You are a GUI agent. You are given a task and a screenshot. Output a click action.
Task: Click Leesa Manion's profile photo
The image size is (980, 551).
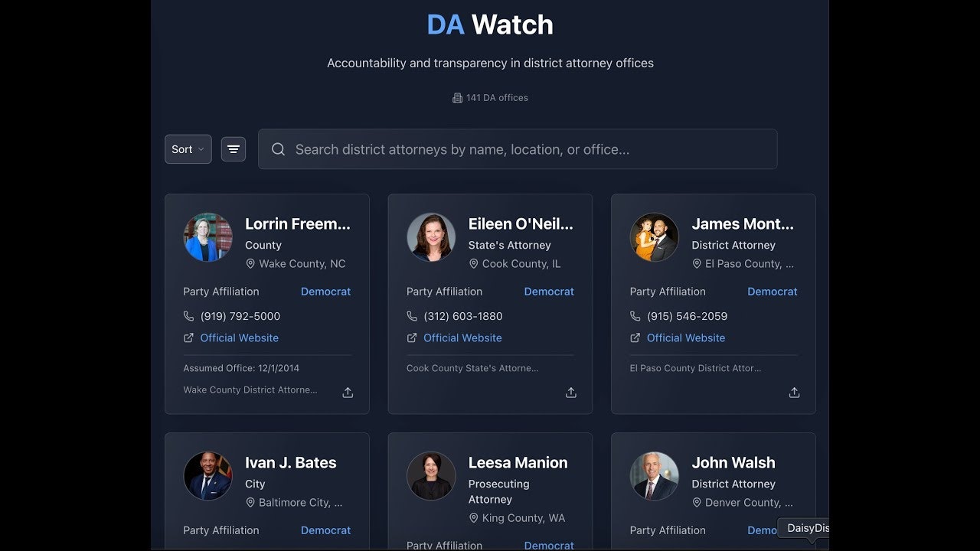[431, 476]
